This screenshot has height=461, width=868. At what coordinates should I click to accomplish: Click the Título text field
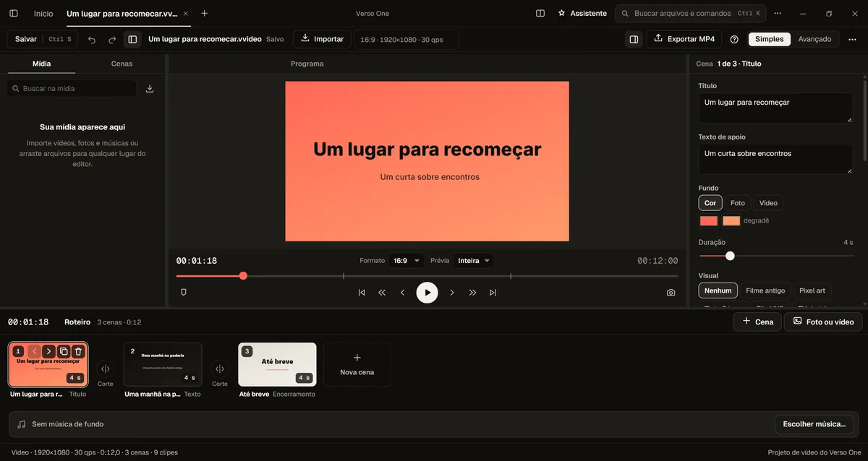775,108
